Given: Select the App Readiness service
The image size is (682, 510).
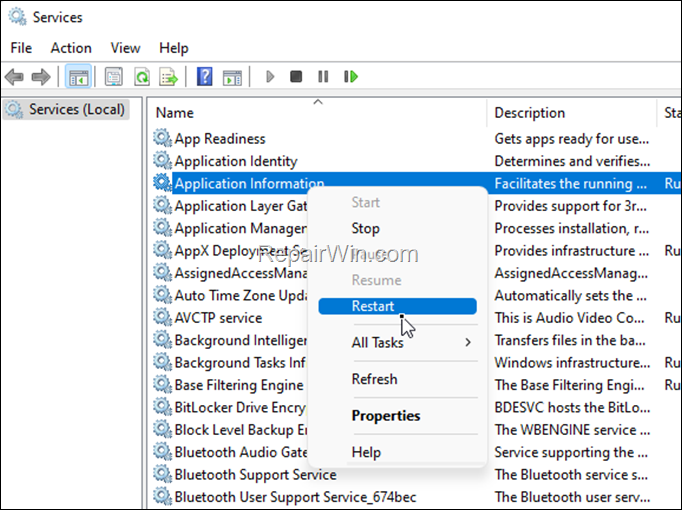Looking at the screenshot, I should tap(220, 139).
